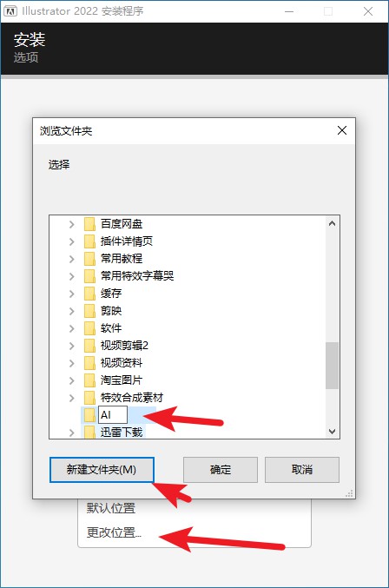The image size is (389, 588).
Task: Click the Illustrator installer icon in title bar
Action: pos(10,11)
